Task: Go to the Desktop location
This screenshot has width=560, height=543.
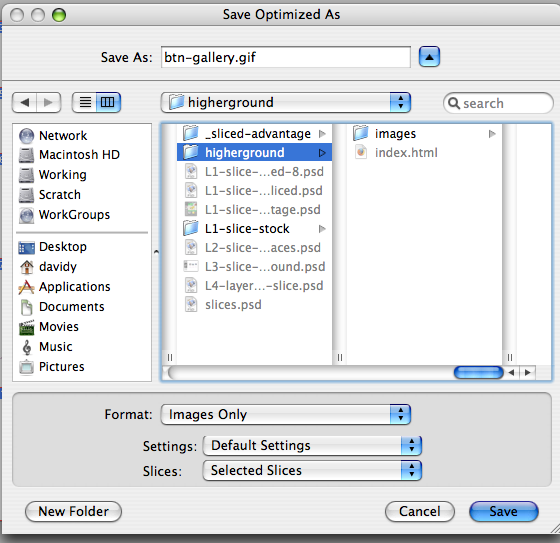Action: (52, 247)
